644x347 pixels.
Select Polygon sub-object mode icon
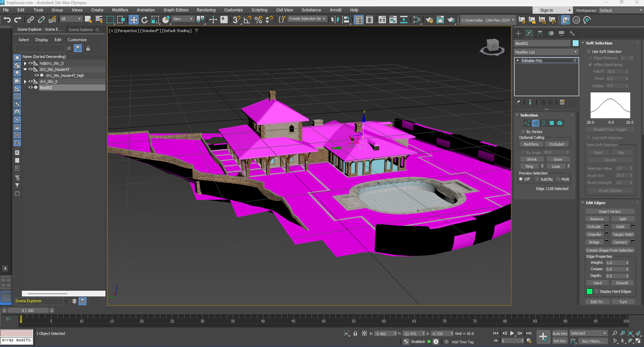pos(551,123)
